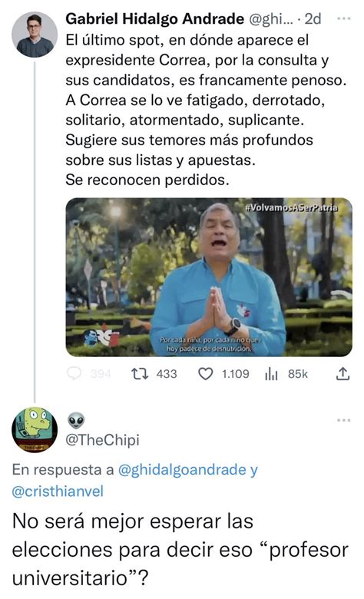Screen dimensions: 364x599
Task: Open the tweet text about el último spot
Action: (207, 110)
